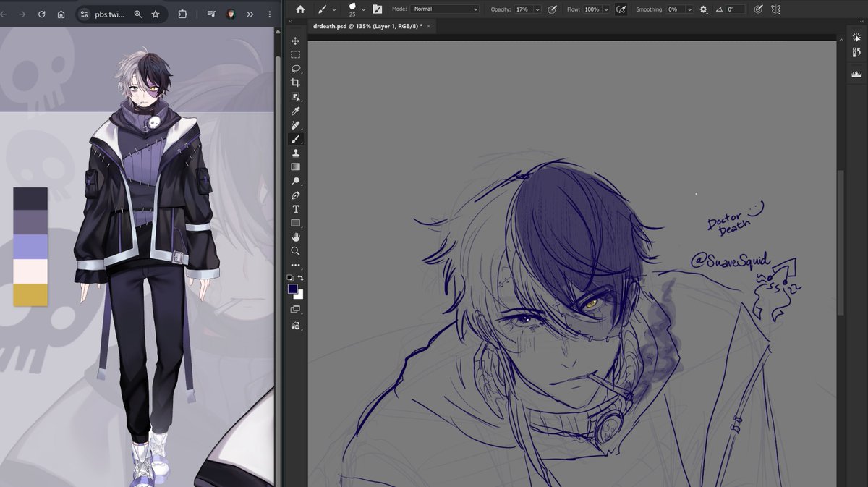
Task: Toggle pressure for opacity control
Action: (552, 9)
